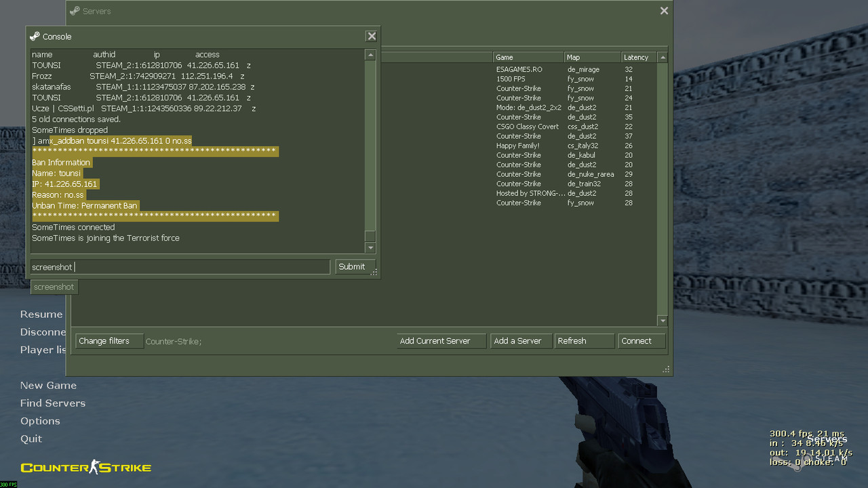This screenshot has width=868, height=488.
Task: Sort servers by Map column
Action: click(593, 58)
